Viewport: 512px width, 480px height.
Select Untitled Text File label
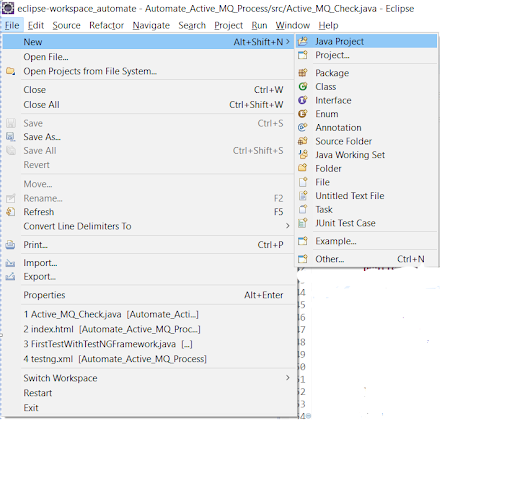click(350, 196)
